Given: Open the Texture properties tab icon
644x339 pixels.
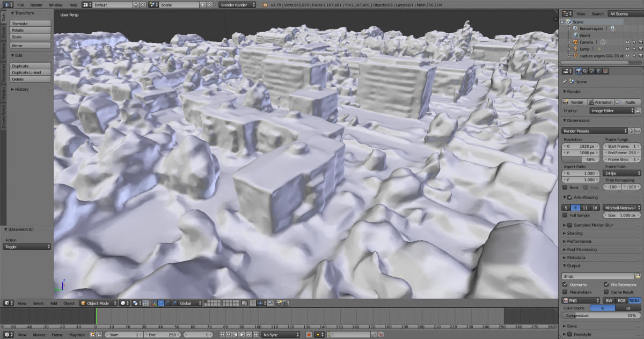Looking at the screenshot, I should point(606,71).
